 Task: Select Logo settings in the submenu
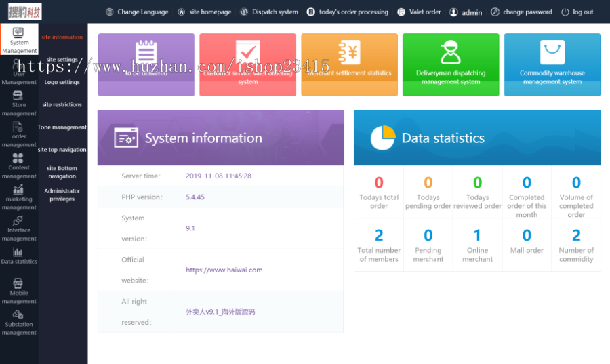pos(62,83)
